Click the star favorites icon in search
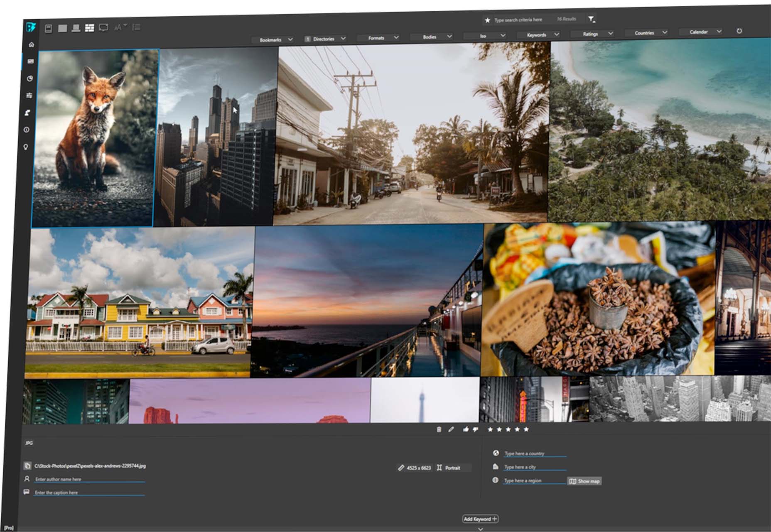The height and width of the screenshot is (532, 771). click(487, 20)
